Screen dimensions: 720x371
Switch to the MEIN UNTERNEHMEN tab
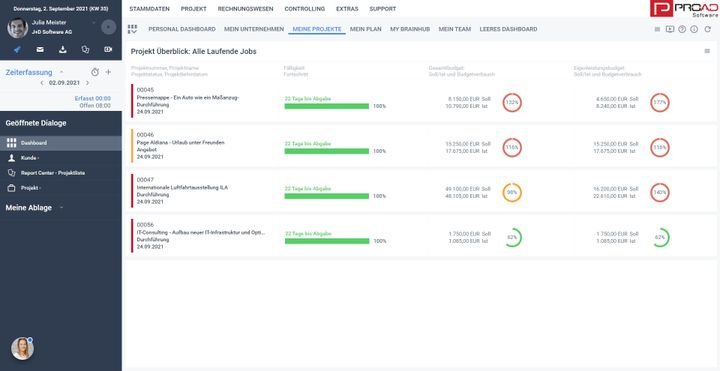point(254,29)
